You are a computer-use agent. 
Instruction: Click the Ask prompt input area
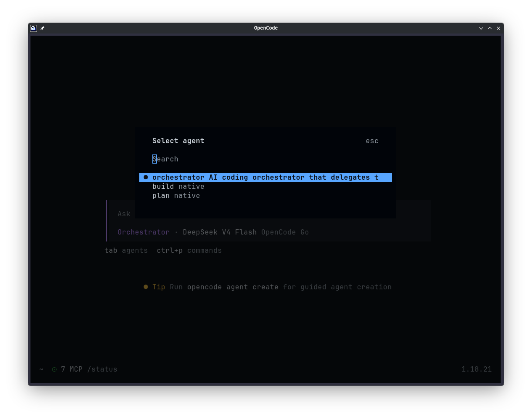pyautogui.click(x=269, y=214)
